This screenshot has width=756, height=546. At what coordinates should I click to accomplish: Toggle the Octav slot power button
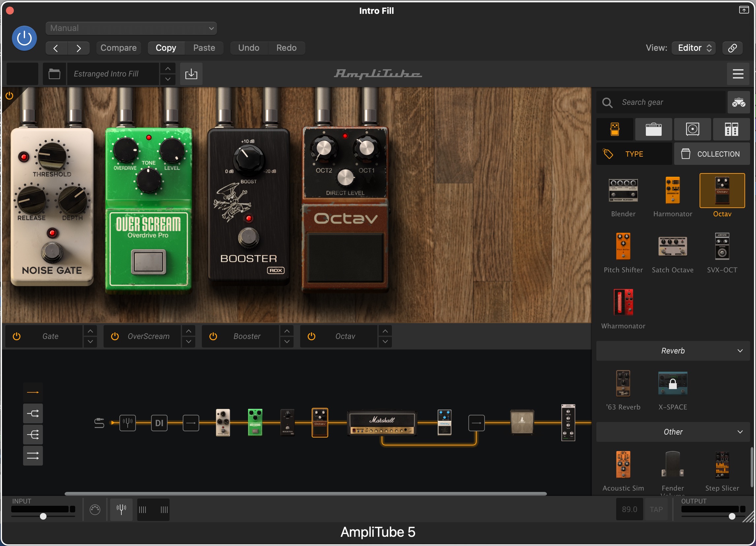pos(311,337)
